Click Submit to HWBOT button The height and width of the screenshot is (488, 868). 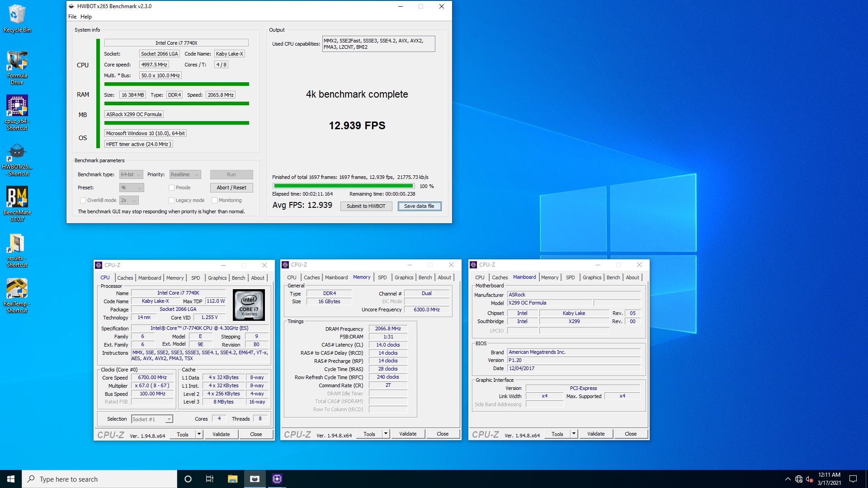coord(366,206)
